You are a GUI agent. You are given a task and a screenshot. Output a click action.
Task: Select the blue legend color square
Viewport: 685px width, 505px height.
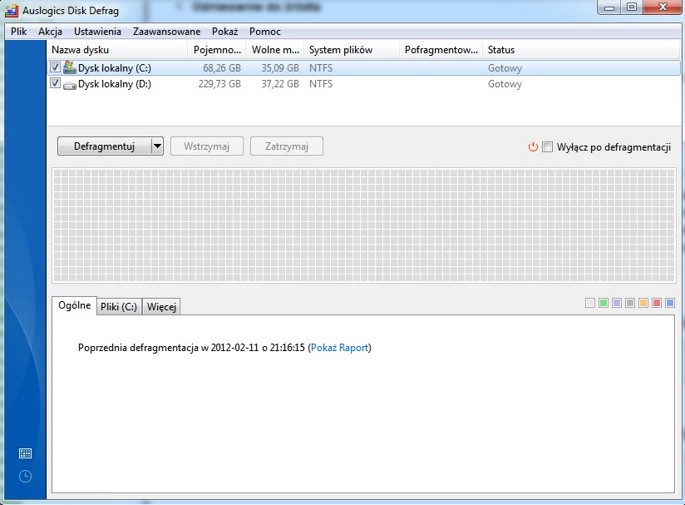click(x=670, y=303)
